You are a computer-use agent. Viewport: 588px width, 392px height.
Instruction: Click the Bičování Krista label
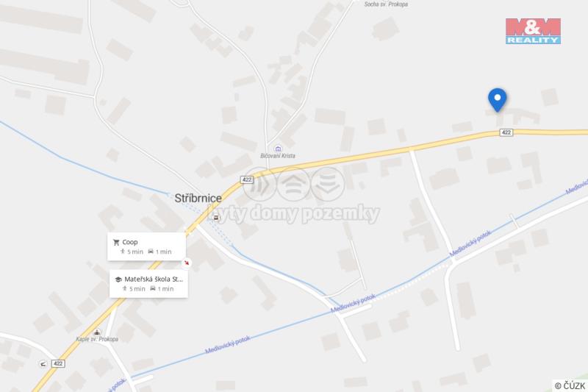click(x=278, y=156)
